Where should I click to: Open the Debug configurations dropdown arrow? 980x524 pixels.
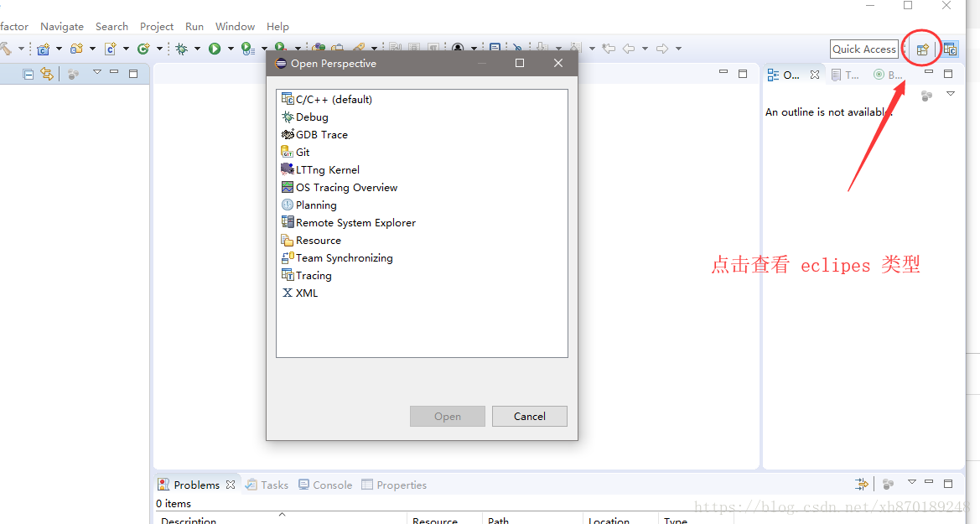[198, 49]
